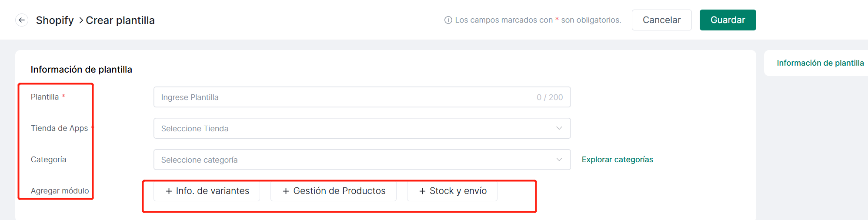
Task: Click the plus icon on Info. de variantes
Action: [x=169, y=191]
